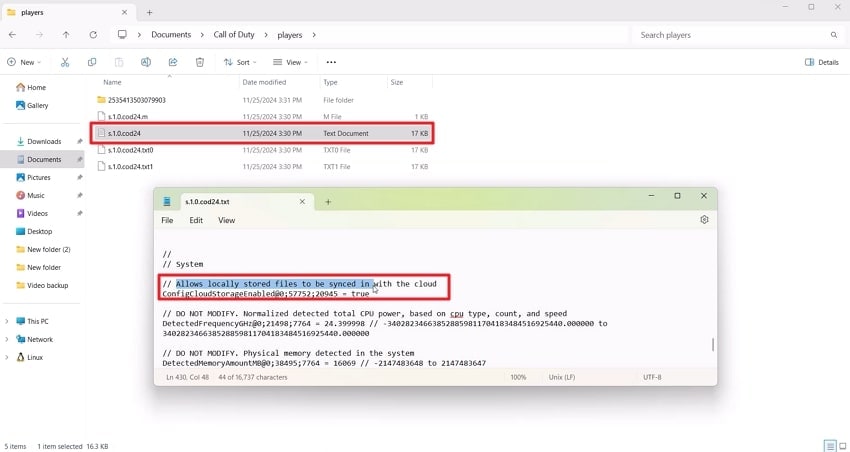This screenshot has height=452, width=850.
Task: Open the Notepad File menu
Action: click(167, 220)
